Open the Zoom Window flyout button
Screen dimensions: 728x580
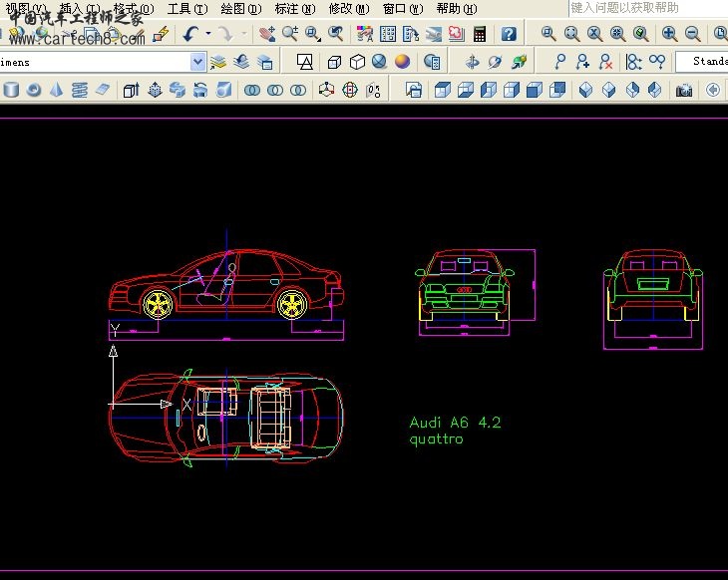pyautogui.click(x=313, y=34)
